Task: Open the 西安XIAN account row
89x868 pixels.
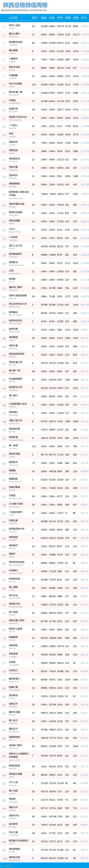Action: pos(44,817)
